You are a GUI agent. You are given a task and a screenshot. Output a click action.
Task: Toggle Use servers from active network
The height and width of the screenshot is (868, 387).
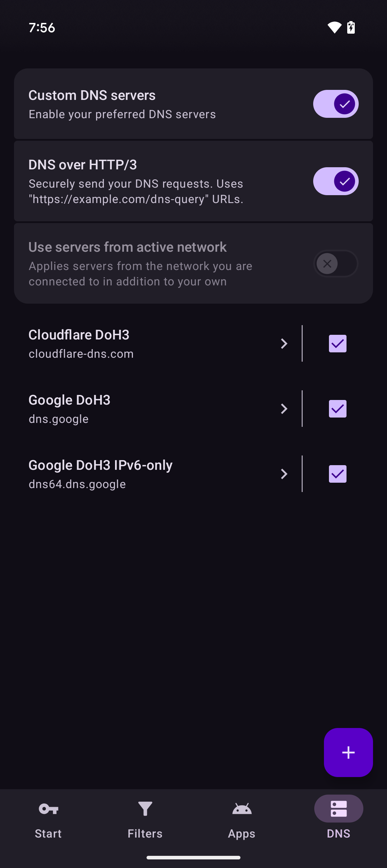click(336, 264)
